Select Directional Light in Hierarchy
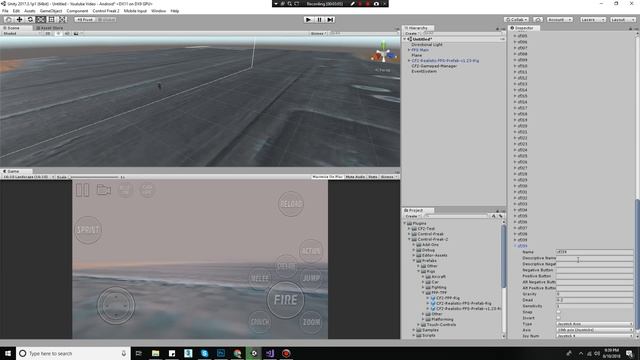The width and height of the screenshot is (640, 360). [427, 44]
